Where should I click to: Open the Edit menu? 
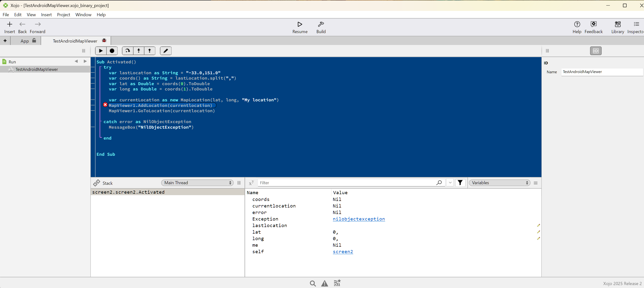tap(18, 15)
